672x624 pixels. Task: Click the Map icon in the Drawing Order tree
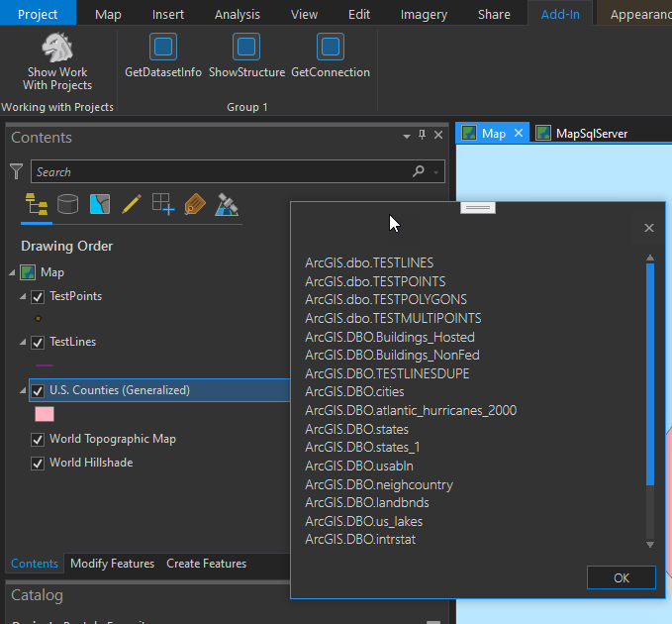(28, 272)
